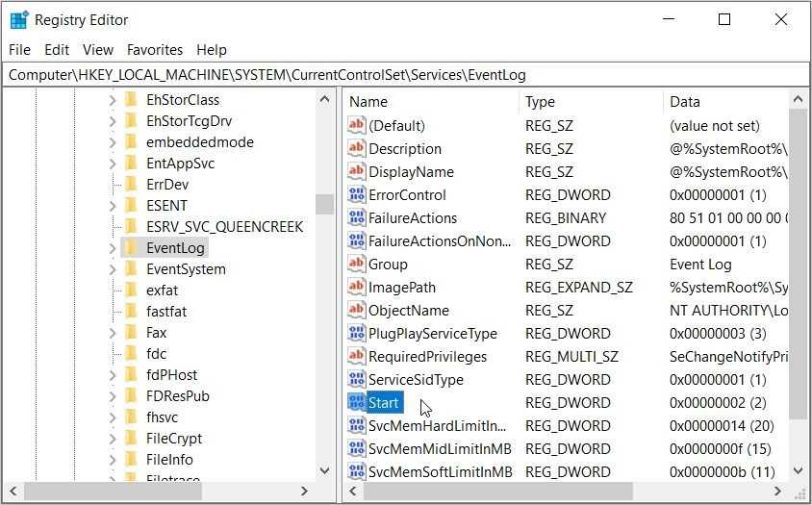Click the folder icon for FileCrypt key
Image resolution: width=812 pixels, height=505 pixels.
point(132,439)
